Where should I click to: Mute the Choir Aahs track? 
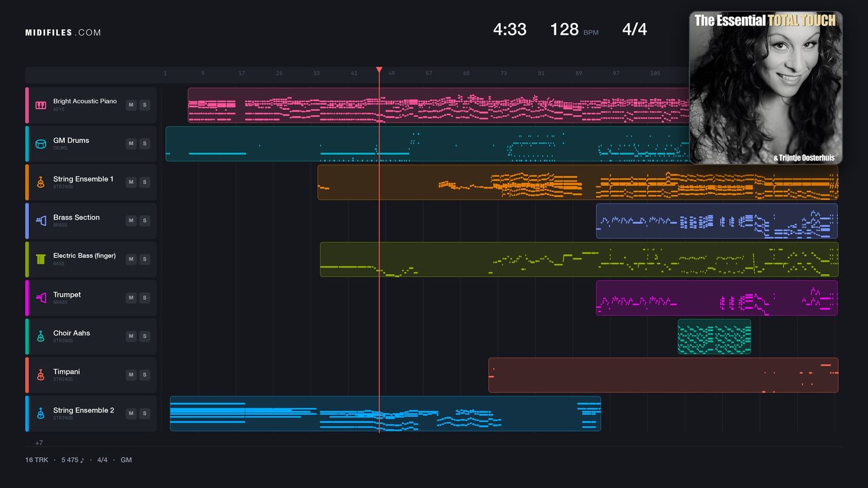[x=131, y=336]
